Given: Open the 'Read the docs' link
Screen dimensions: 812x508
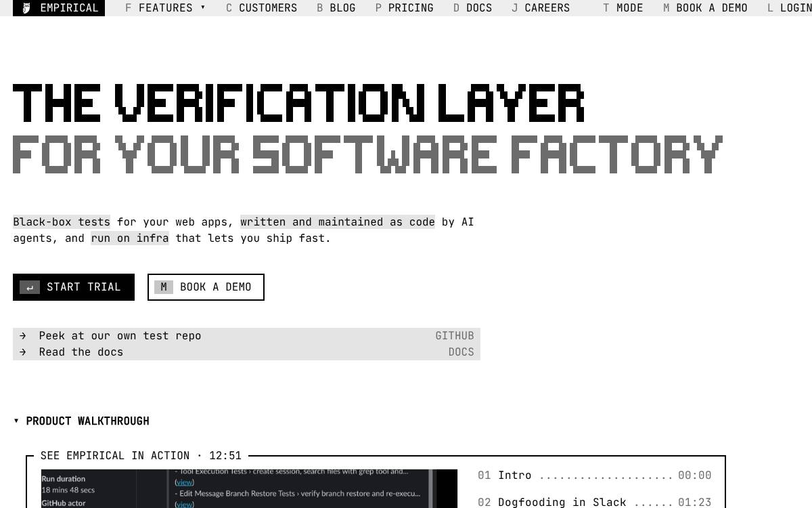Looking at the screenshot, I should [x=246, y=352].
